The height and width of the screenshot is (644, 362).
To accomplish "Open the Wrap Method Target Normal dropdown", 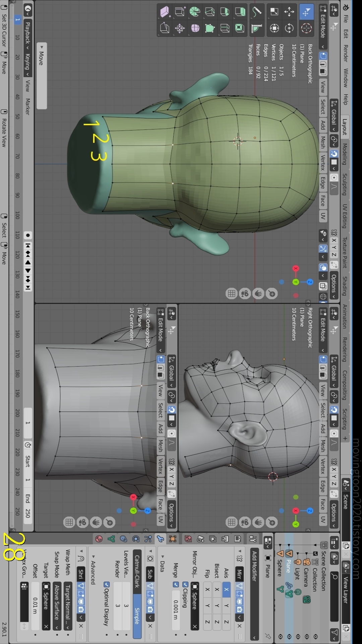I will pos(67,607).
